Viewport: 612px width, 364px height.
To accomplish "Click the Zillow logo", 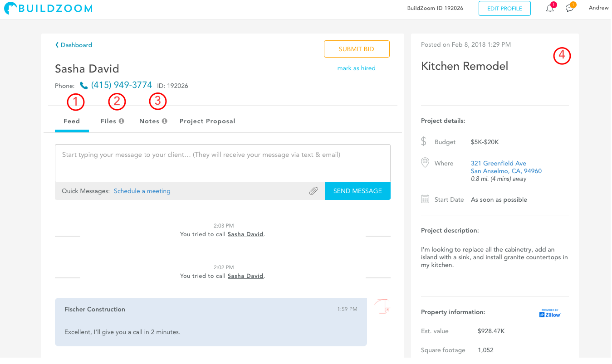I will (x=550, y=313).
